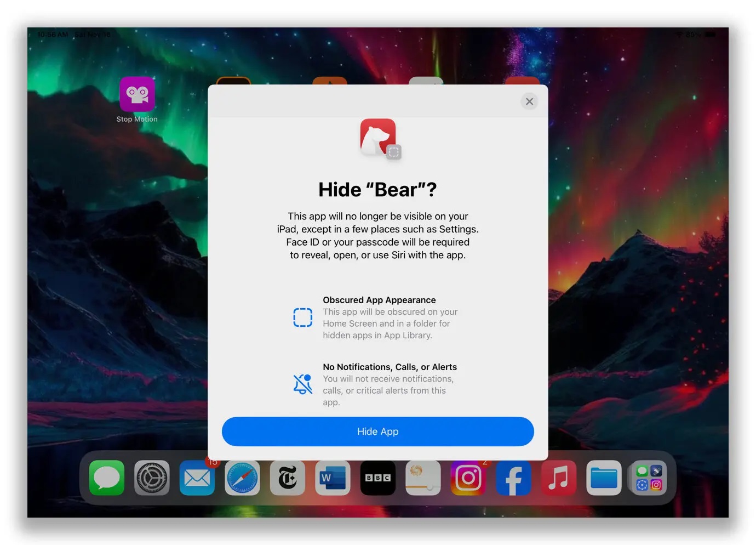Image resolution: width=756 pixels, height=545 pixels.
Task: Launch Safari from the dock
Action: tap(242, 478)
